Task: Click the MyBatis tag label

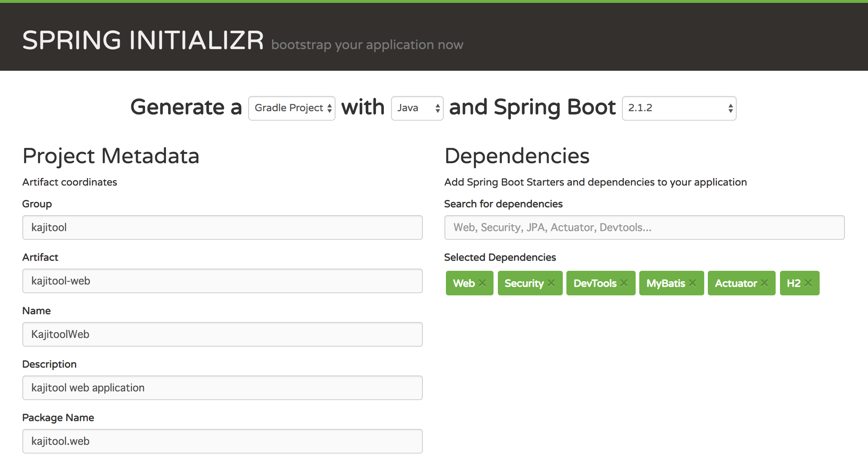Action: click(x=666, y=283)
